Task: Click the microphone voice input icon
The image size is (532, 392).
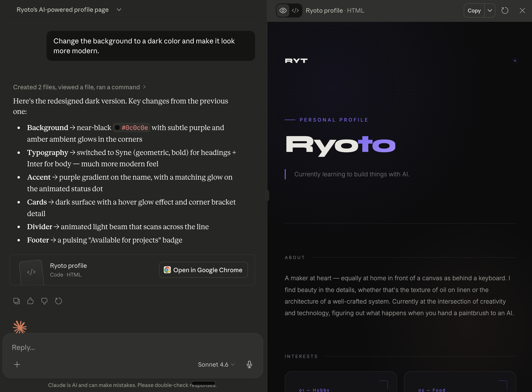Action: tap(249, 364)
